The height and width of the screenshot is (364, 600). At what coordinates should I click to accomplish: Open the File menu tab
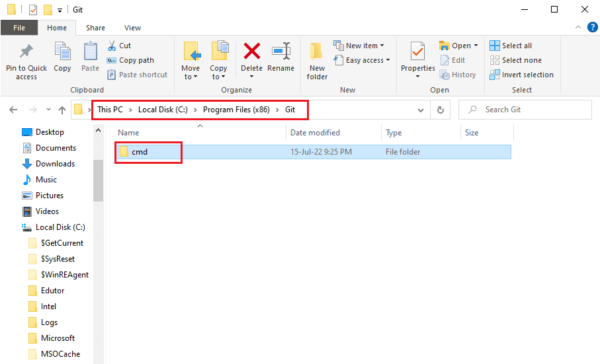pyautogui.click(x=19, y=28)
